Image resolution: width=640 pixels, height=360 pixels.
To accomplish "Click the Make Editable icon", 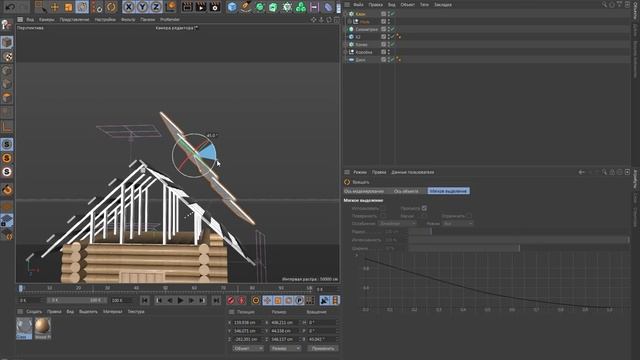I will [x=7, y=25].
